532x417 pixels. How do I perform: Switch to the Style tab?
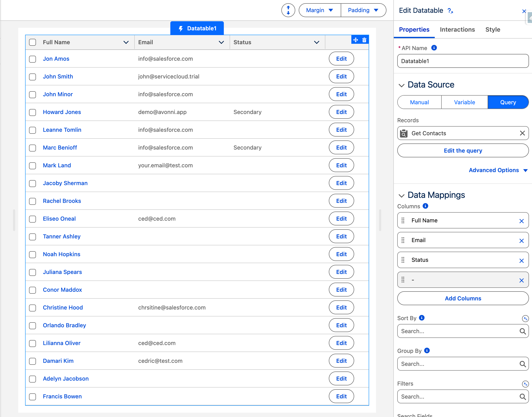(492, 29)
